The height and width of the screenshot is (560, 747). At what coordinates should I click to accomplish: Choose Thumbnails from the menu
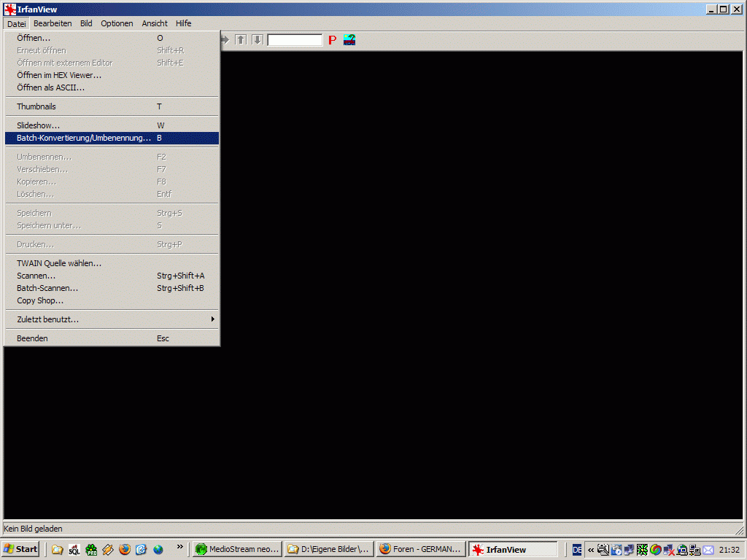(x=112, y=106)
